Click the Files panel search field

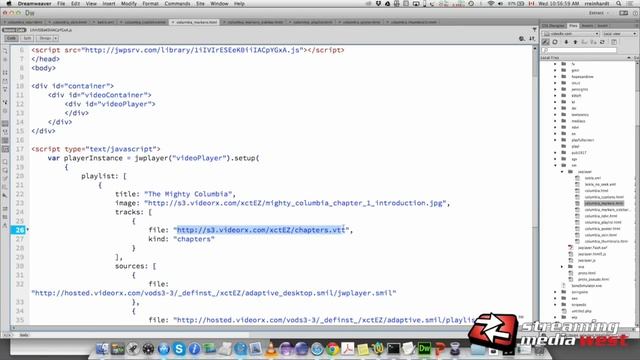pos(580,50)
